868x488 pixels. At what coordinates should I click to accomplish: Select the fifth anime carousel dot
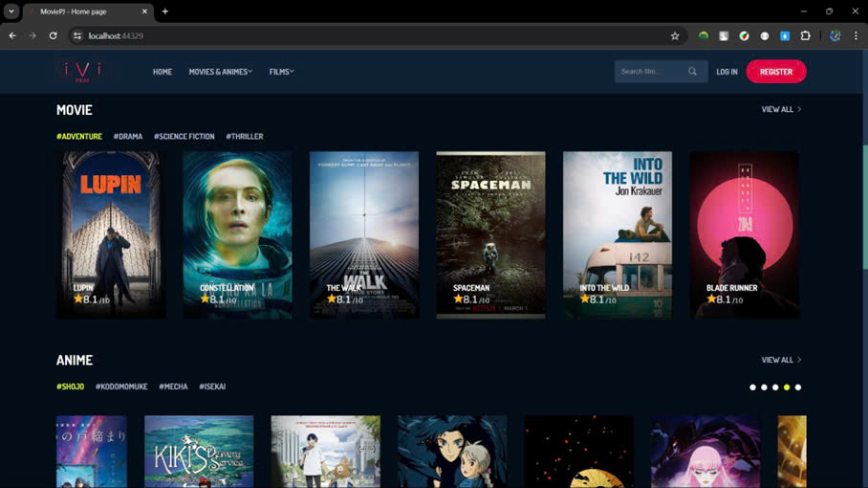pyautogui.click(x=797, y=388)
